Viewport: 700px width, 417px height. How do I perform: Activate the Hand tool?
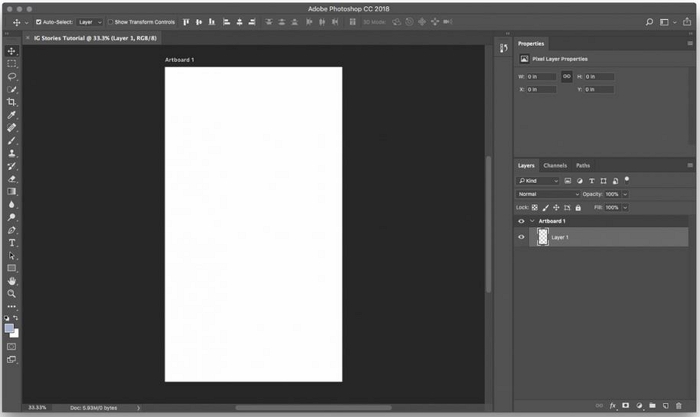coord(12,281)
